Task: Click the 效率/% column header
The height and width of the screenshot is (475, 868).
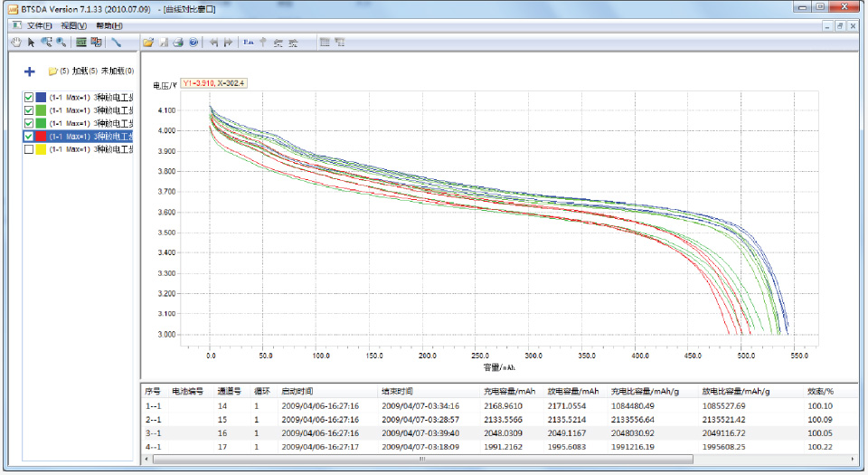Action: (820, 392)
